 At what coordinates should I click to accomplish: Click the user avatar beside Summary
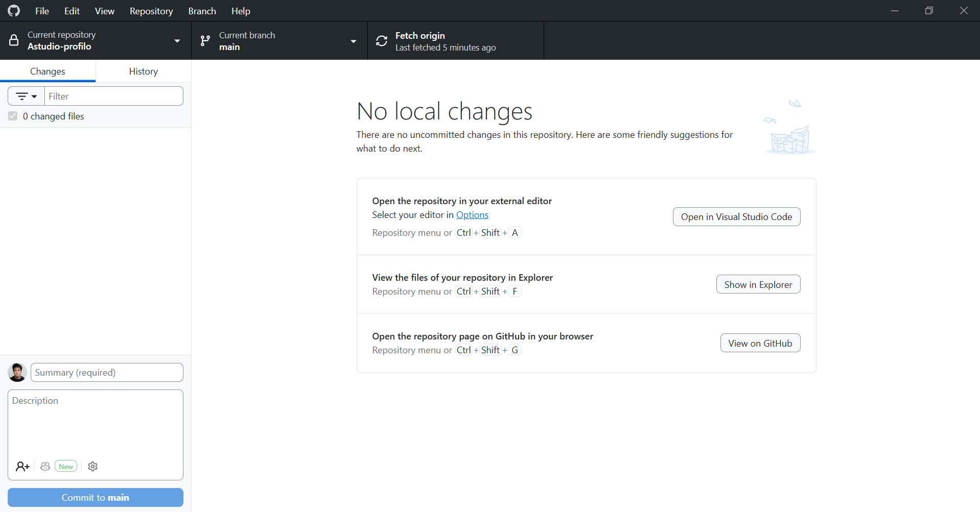click(x=17, y=372)
